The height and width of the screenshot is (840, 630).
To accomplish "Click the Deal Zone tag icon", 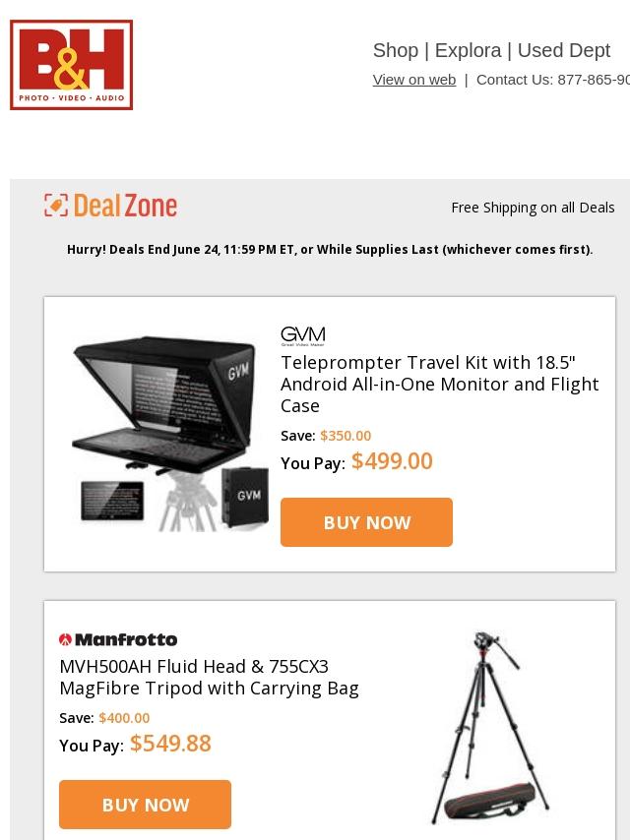I will 56,206.
